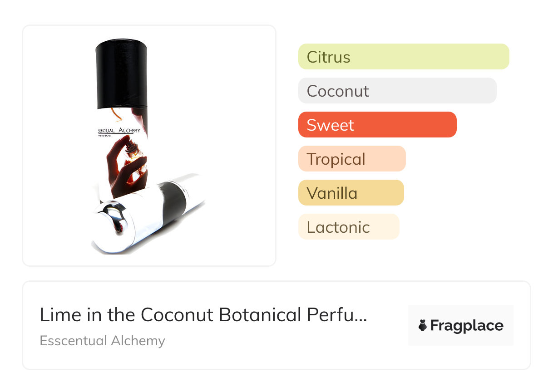Click the word Sweet inside the red bar
The width and height of the screenshot is (553, 392).
[x=330, y=125]
